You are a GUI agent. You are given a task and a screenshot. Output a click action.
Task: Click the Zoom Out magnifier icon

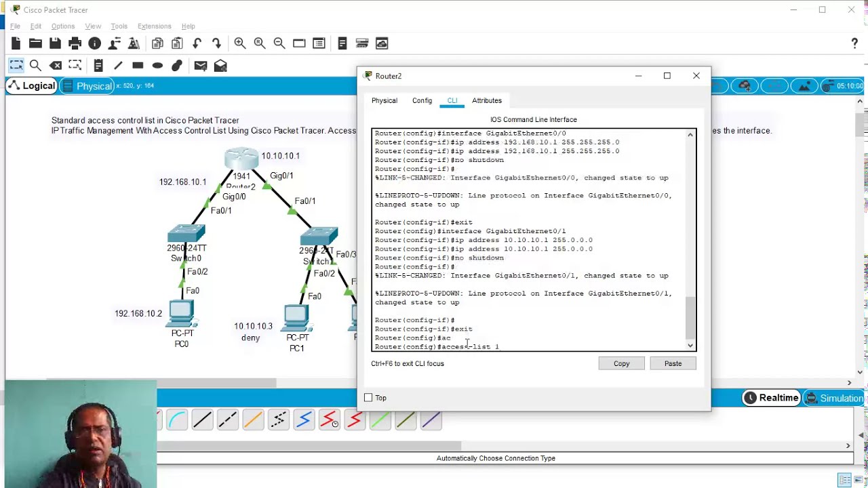279,43
